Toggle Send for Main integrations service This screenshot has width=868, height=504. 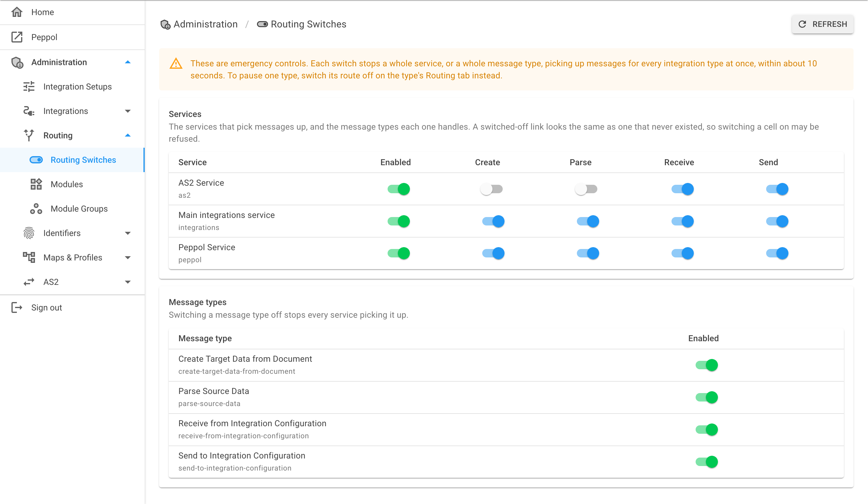point(777,221)
